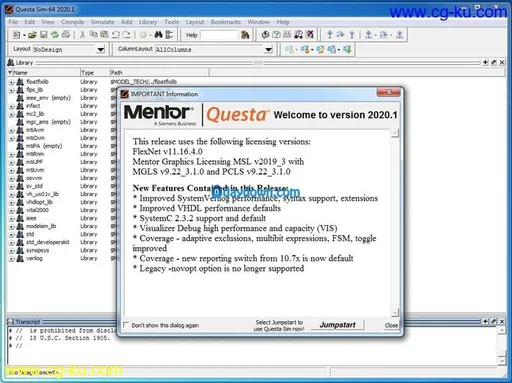Click the Copy toolbar icon

point(94,35)
